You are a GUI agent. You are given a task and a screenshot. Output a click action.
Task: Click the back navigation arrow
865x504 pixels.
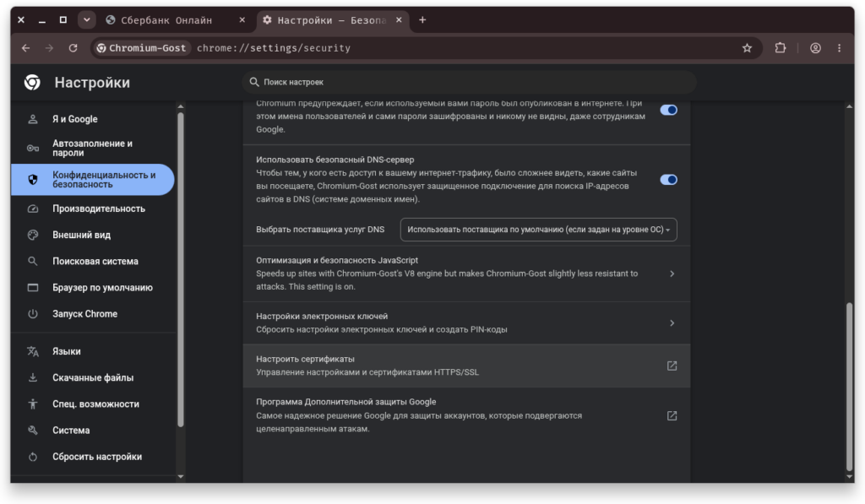coord(26,48)
